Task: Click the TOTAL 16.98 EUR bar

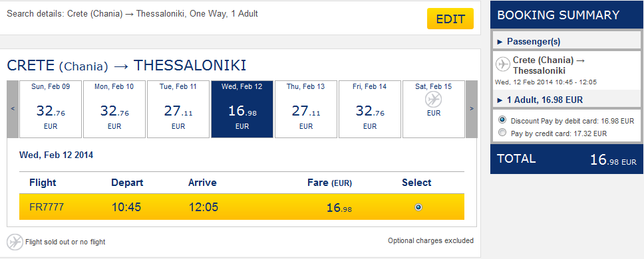Action: [567, 159]
